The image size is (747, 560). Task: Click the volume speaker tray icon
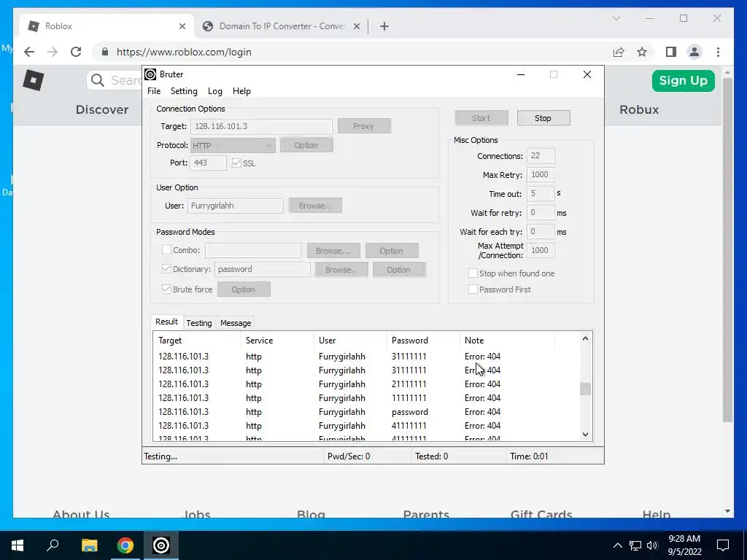tap(652, 545)
